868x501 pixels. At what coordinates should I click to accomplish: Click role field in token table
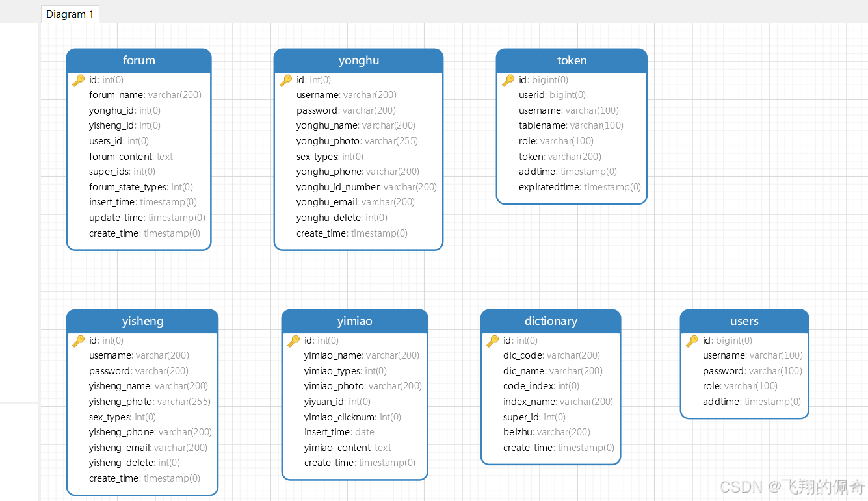pos(556,141)
